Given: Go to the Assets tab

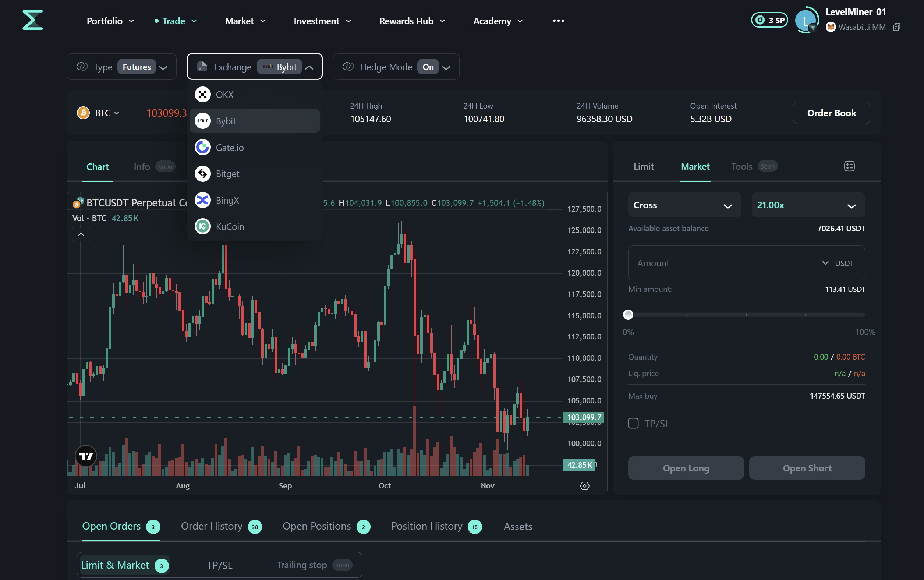Looking at the screenshot, I should click(x=518, y=526).
